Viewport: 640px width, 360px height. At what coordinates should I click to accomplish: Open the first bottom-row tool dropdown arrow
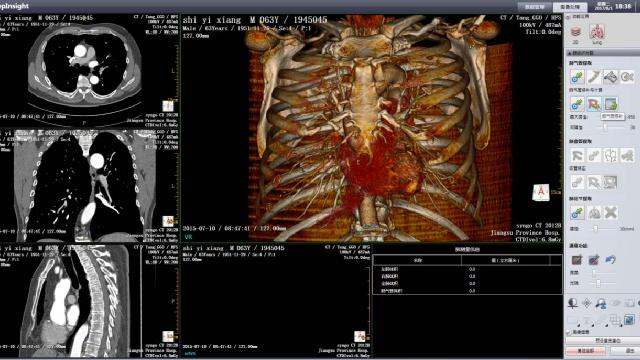coord(579,325)
